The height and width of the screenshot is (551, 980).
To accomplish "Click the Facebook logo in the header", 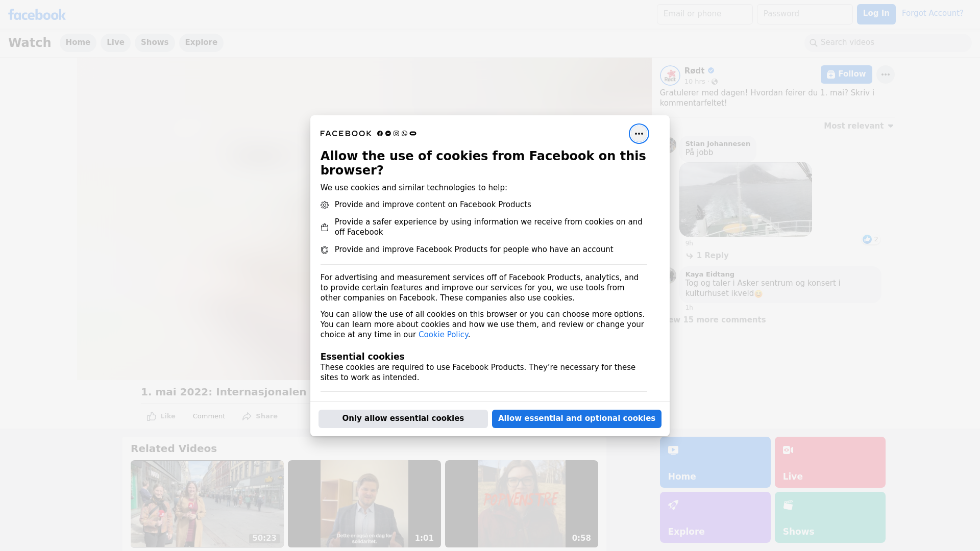I will coord(37,15).
